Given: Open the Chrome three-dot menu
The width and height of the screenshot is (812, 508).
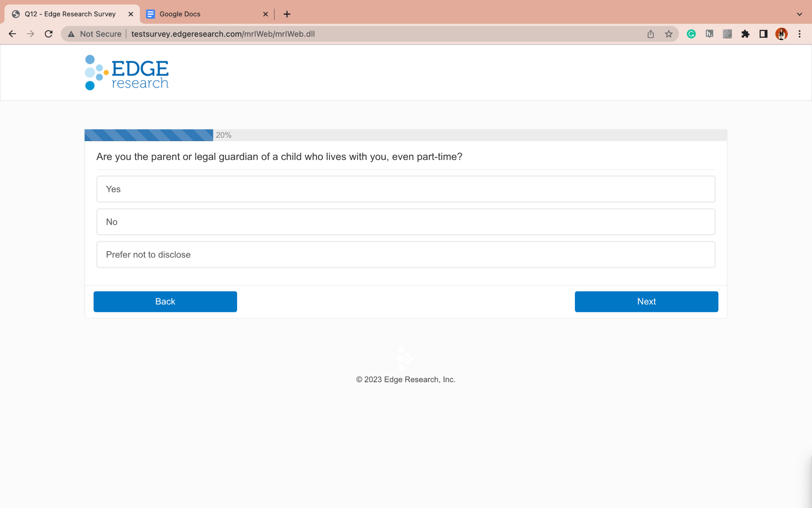Looking at the screenshot, I should (x=799, y=34).
